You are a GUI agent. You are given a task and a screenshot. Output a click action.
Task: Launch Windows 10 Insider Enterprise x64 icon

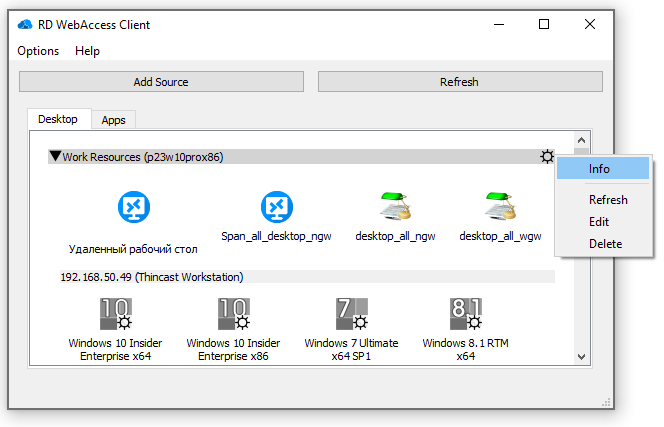pos(115,314)
